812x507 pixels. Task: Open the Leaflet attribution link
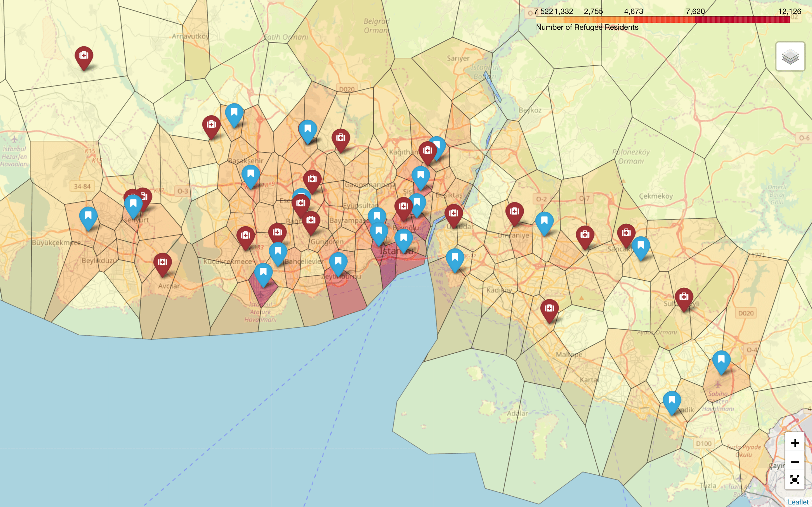[798, 502]
